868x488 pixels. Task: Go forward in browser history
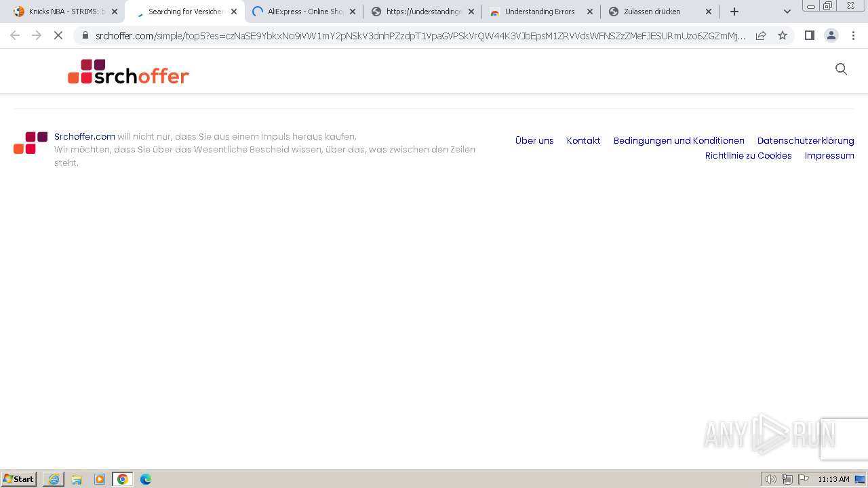[x=37, y=35]
